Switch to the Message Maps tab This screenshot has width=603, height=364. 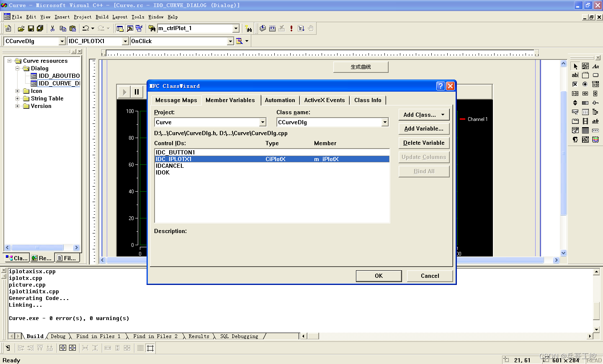click(x=176, y=100)
